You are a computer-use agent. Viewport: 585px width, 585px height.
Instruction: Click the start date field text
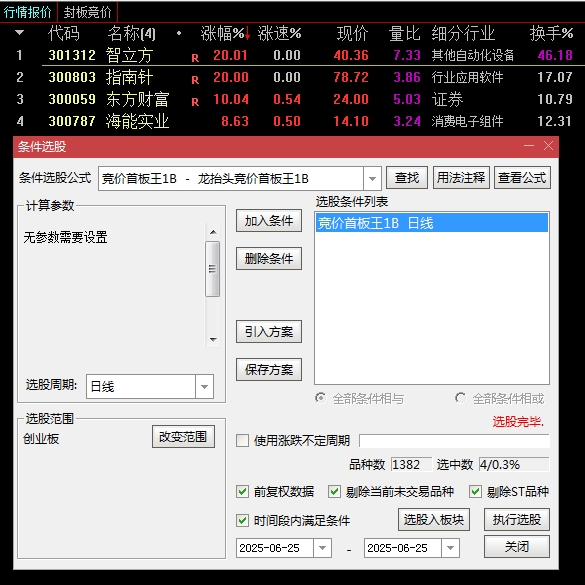(269, 548)
